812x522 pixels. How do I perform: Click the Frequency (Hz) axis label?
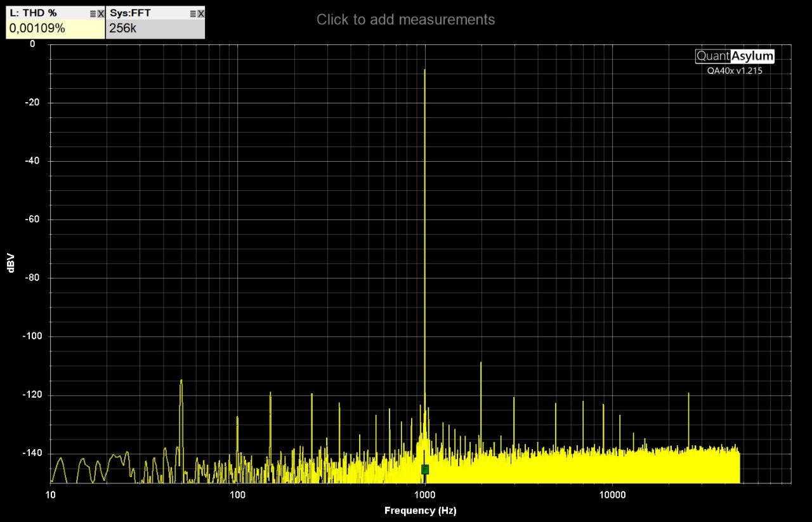pos(420,511)
